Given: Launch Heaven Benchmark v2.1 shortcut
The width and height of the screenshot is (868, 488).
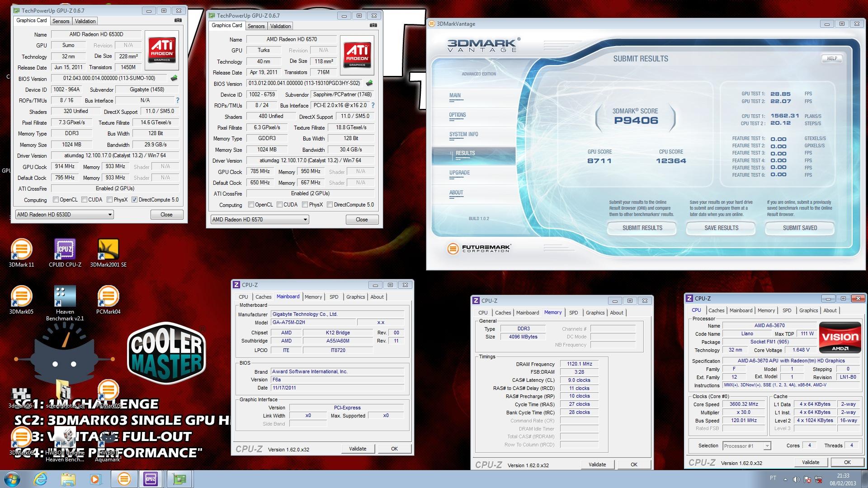Looking at the screenshot, I should tap(65, 303).
